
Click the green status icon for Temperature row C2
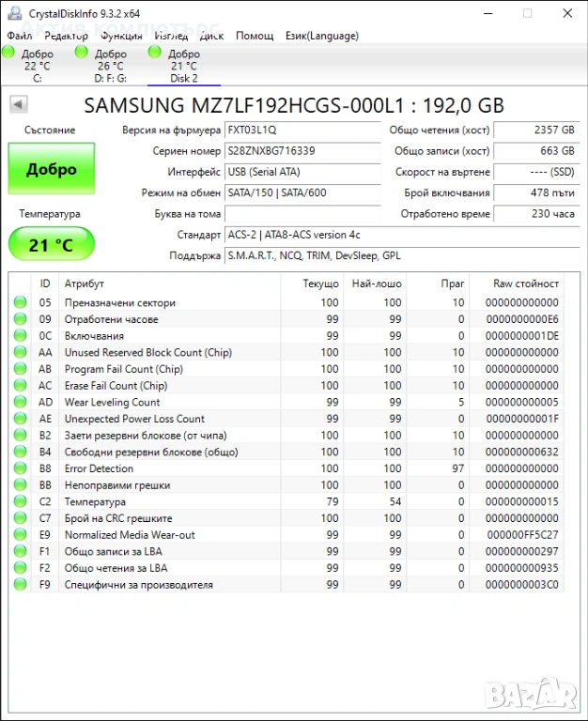point(21,502)
